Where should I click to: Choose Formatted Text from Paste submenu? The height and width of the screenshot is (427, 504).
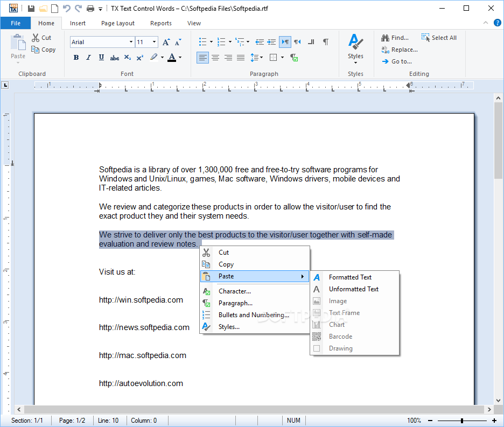(354, 277)
